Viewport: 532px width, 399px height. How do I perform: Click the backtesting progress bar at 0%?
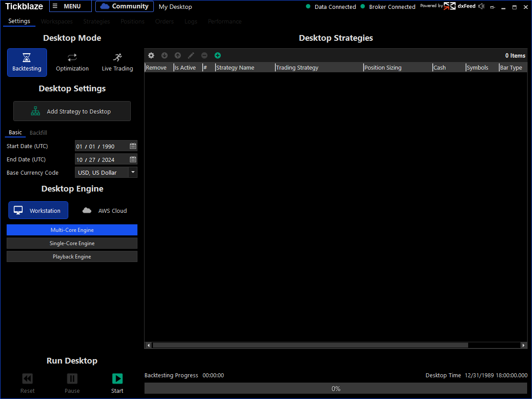click(x=336, y=388)
